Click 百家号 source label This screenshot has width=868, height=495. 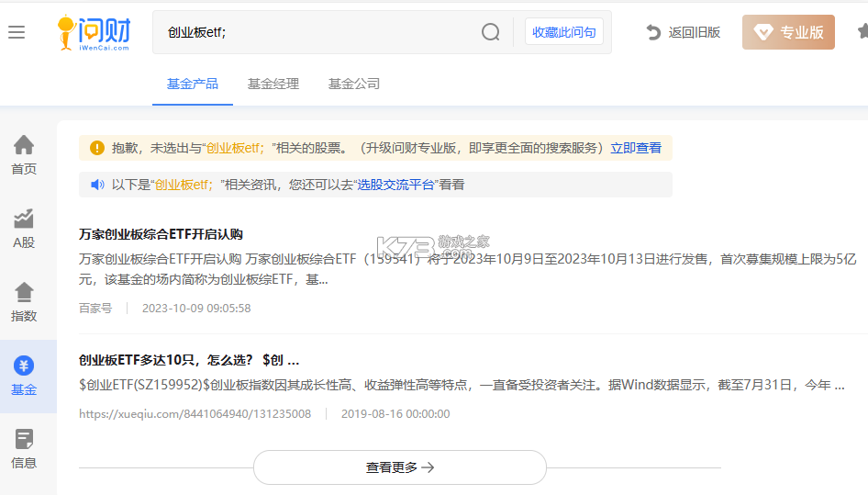pos(95,309)
